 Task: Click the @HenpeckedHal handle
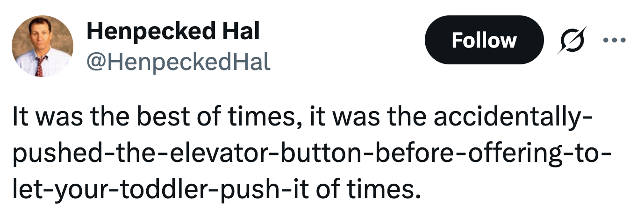click(x=179, y=61)
